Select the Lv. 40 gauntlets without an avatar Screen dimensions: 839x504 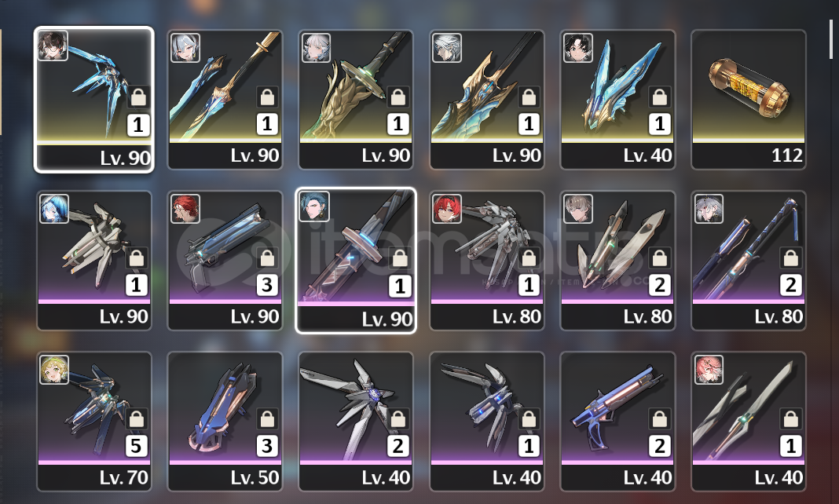tap(487, 422)
